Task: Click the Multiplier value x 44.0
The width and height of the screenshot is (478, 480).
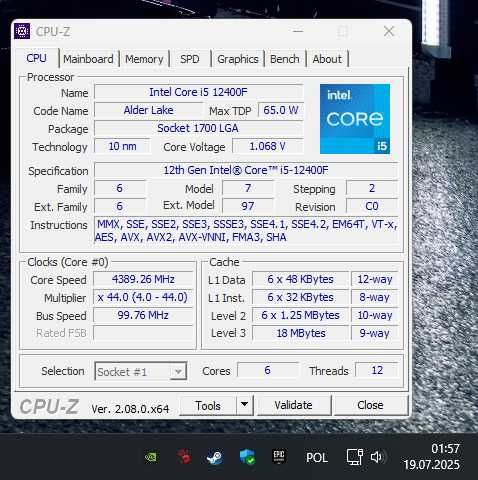Action: [x=143, y=297]
